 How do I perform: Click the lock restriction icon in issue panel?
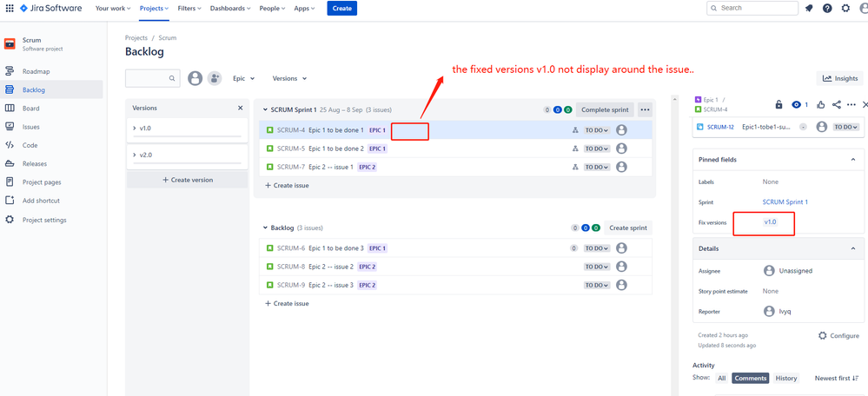pos(779,104)
